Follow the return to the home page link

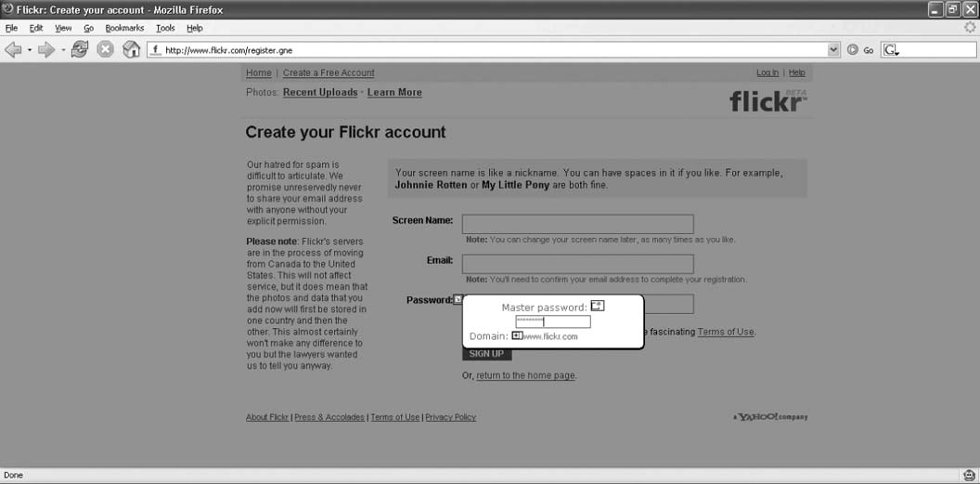(x=525, y=376)
